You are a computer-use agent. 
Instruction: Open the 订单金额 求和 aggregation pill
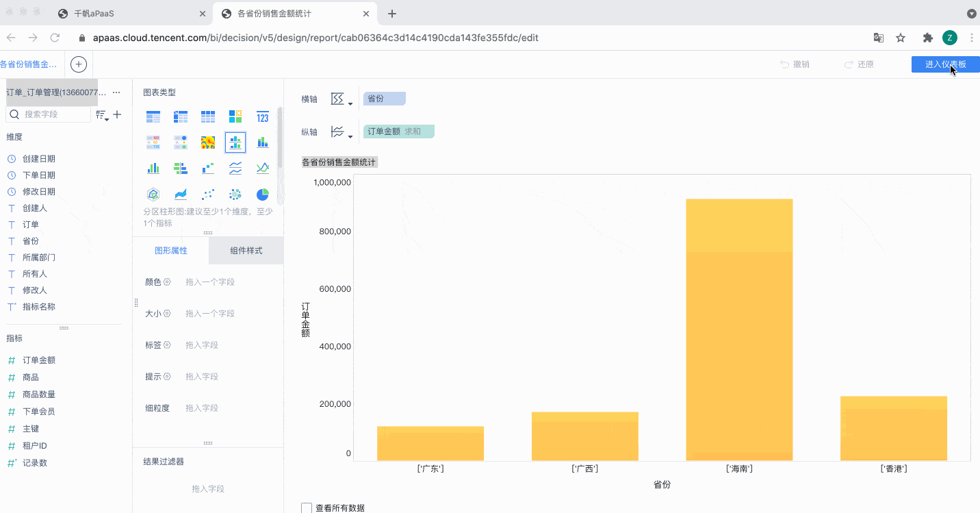[x=399, y=132]
